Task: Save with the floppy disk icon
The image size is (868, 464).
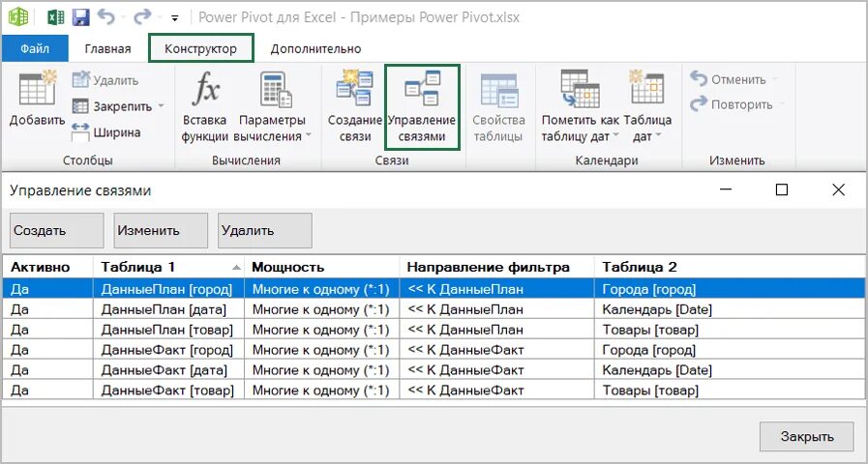Action: tap(81, 17)
